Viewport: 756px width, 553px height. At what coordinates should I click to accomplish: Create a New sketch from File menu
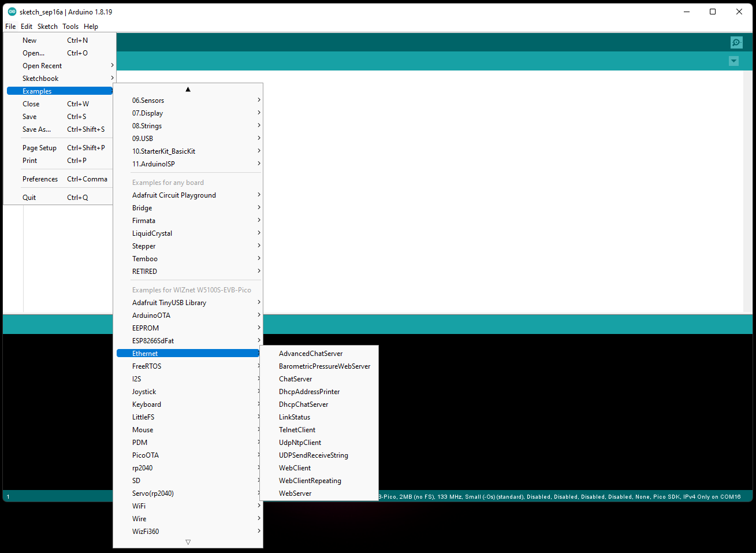(x=29, y=40)
